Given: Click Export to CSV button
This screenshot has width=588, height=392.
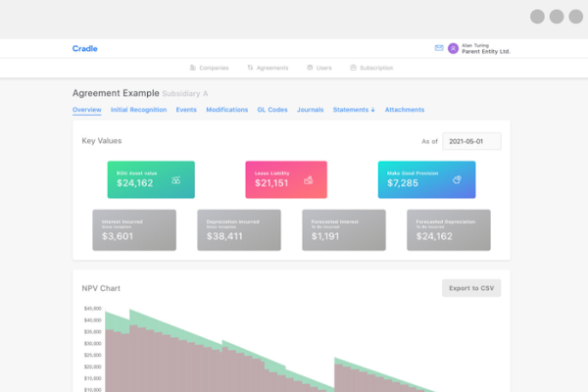Looking at the screenshot, I should click(471, 288).
